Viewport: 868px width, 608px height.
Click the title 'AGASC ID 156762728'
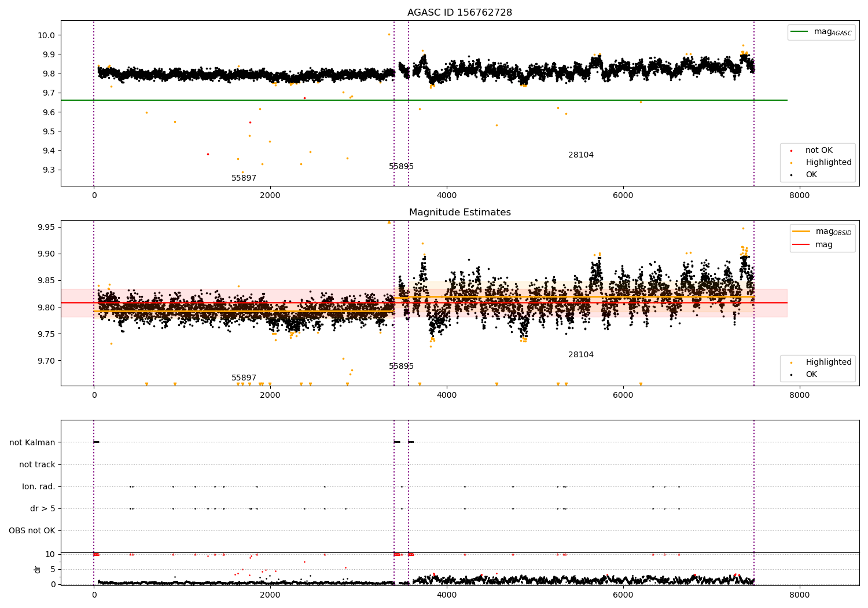pos(459,13)
